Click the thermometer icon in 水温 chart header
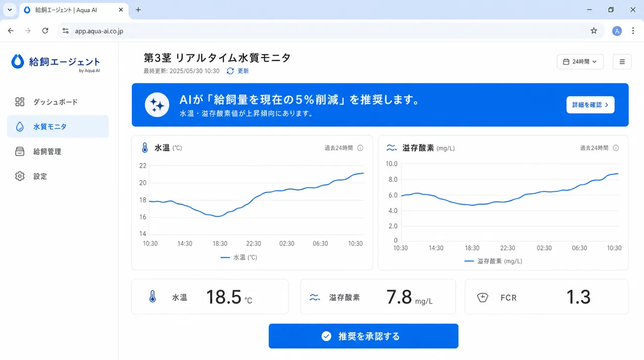644x360 pixels. (145, 148)
